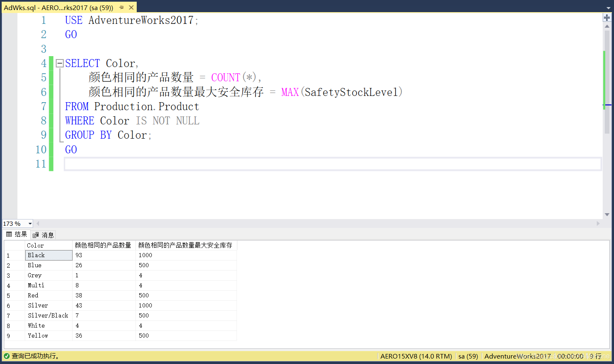The width and height of the screenshot is (614, 364).
Task: Click the WHERE keyword on line 8
Action: 80,121
